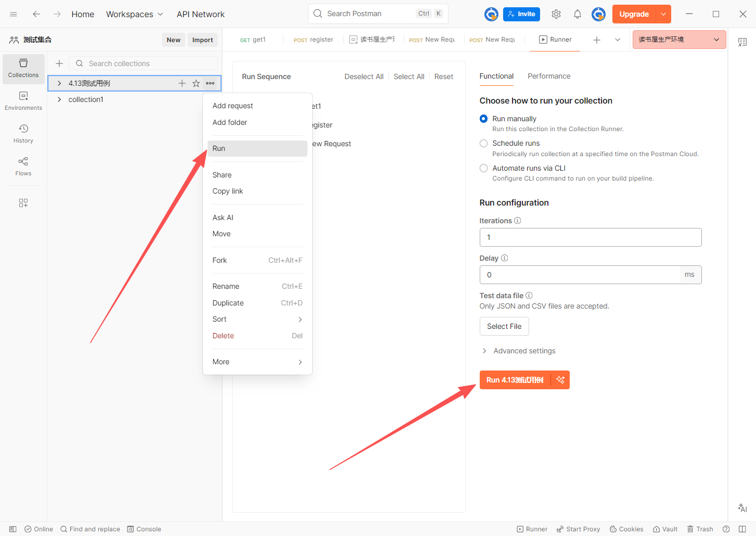This screenshot has height=536, width=756.
Task: Choose Duplicate in context menu
Action: tap(257, 303)
